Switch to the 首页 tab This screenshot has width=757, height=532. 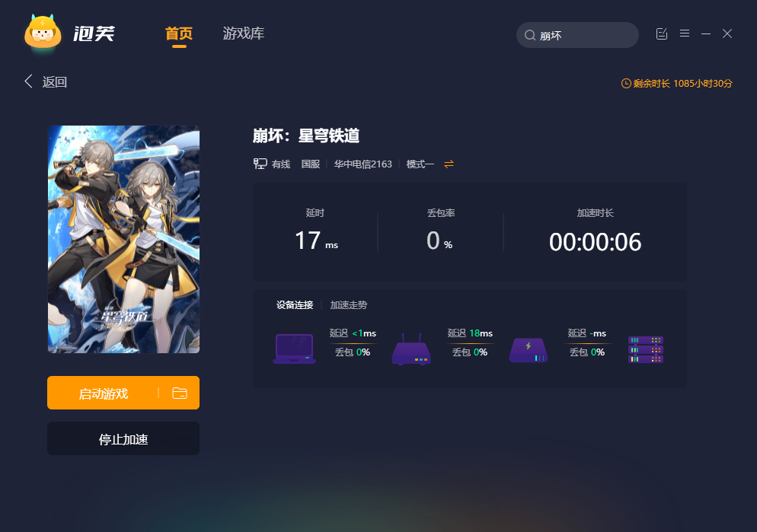179,33
